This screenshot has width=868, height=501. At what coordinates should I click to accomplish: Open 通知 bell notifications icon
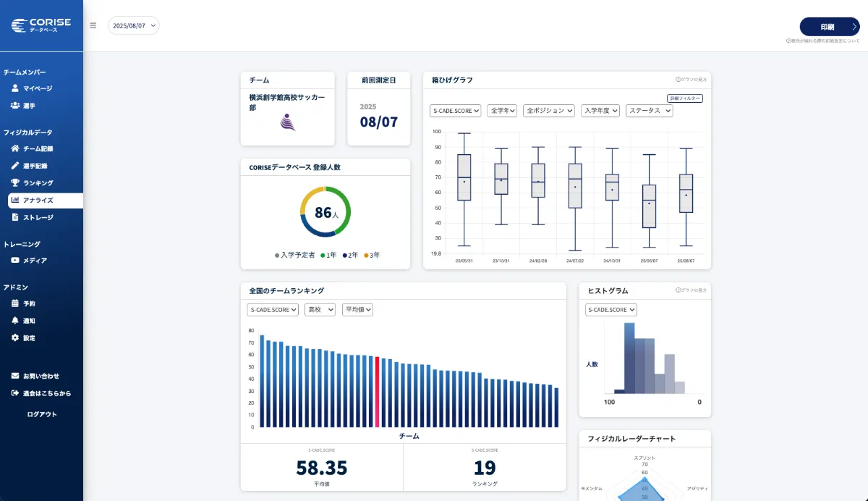[15, 321]
